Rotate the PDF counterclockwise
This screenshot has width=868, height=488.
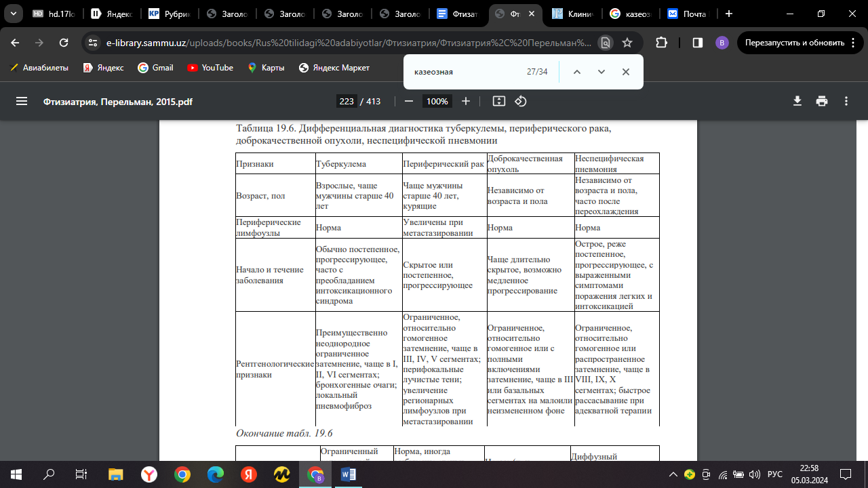[x=521, y=101]
